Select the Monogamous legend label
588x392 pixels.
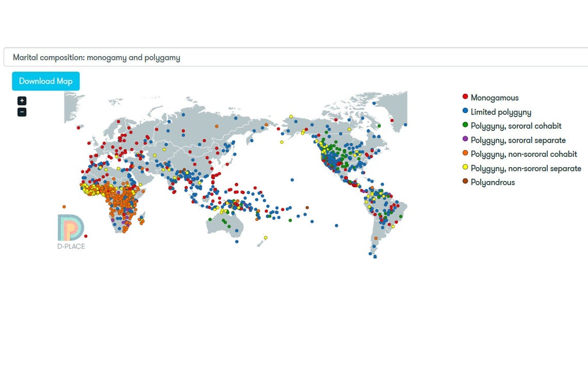tap(494, 97)
